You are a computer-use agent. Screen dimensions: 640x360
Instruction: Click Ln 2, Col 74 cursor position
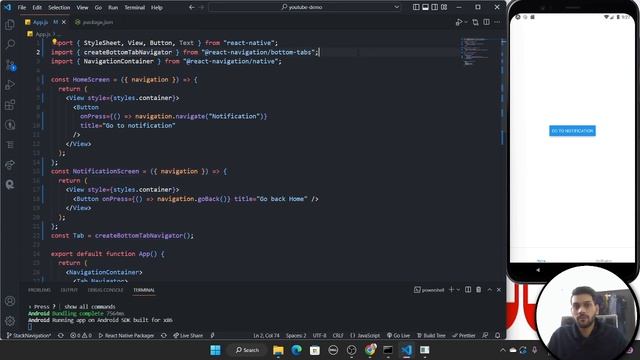pos(266,336)
